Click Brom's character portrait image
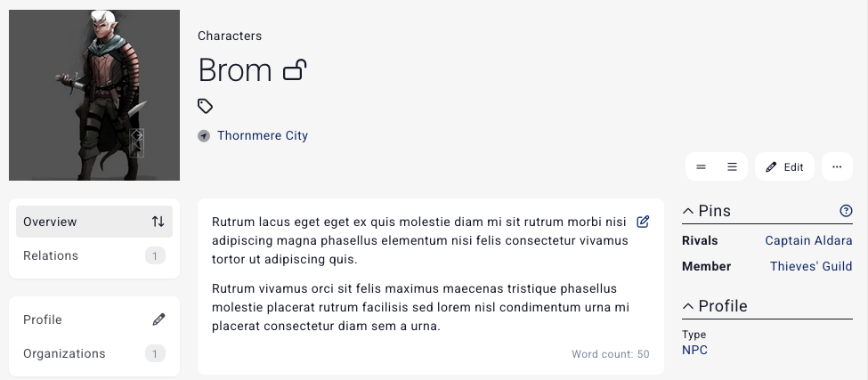 pyautogui.click(x=94, y=95)
